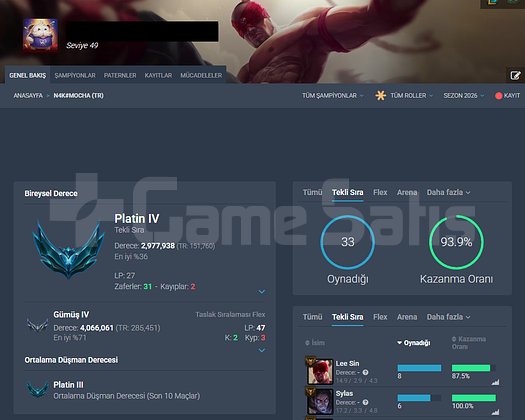This screenshot has width=525, height=420.
Task: Click the LP: 27 value
Action: [x=125, y=276]
